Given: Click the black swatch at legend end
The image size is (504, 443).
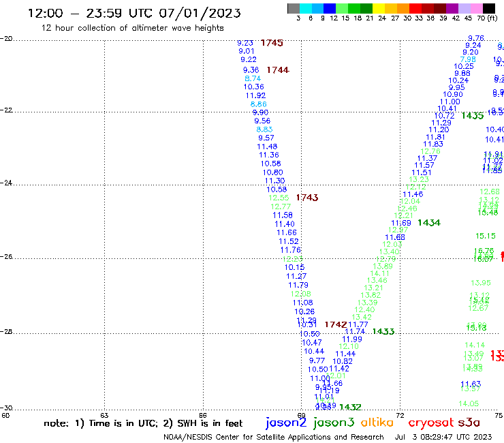Looking at the screenshot, I should coord(489,8).
